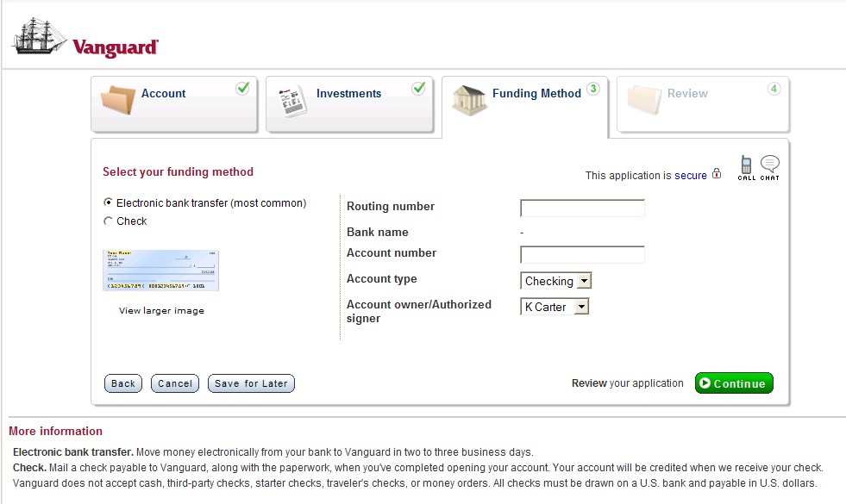Click the Save for Later button

pos(251,383)
